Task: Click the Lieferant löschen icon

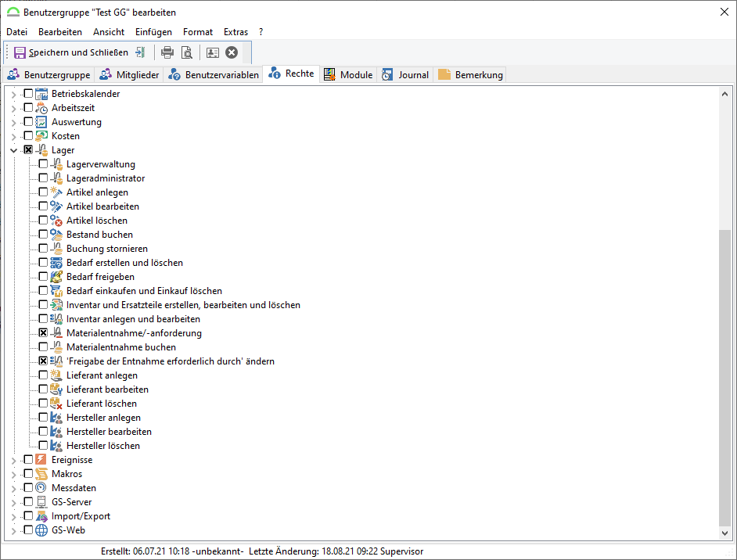Action: [56, 404]
